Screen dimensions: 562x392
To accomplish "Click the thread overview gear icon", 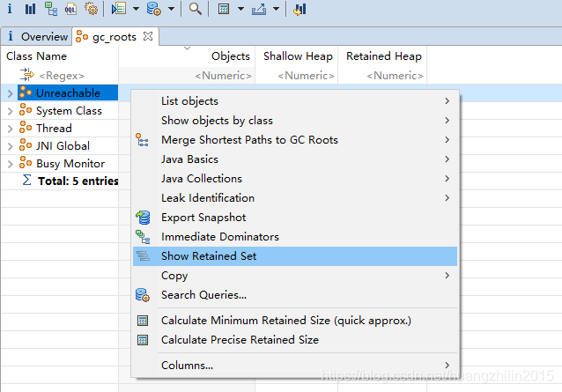I will pyautogui.click(x=90, y=9).
